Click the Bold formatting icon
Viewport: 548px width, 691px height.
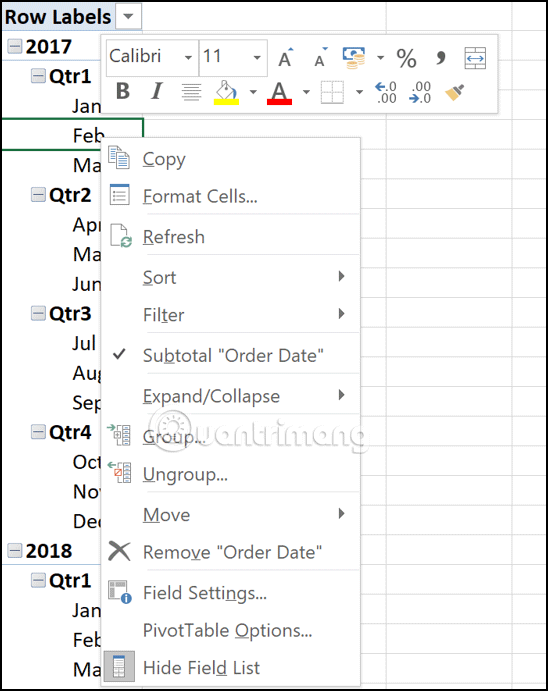click(x=123, y=91)
